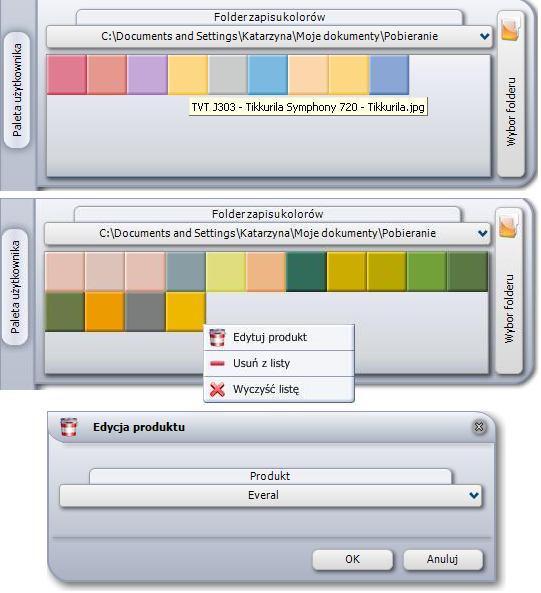Viewport: 541px width, 593px height.
Task: Click the red X icon beside Wyczyść listę
Action: tap(217, 390)
